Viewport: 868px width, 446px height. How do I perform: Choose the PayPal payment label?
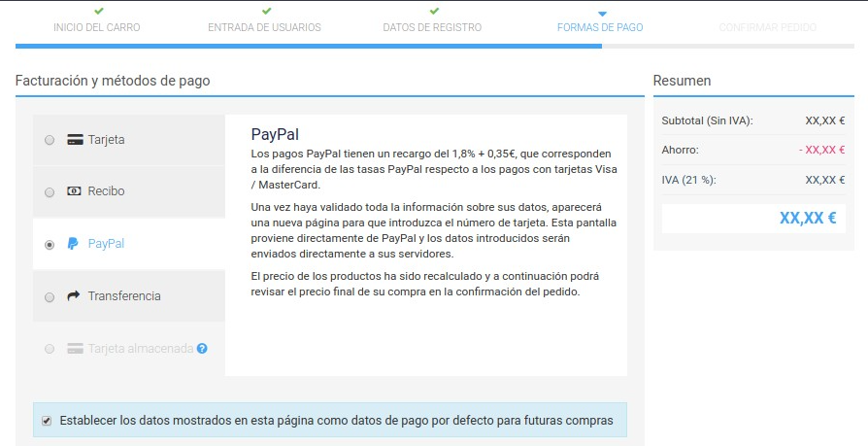pos(106,244)
